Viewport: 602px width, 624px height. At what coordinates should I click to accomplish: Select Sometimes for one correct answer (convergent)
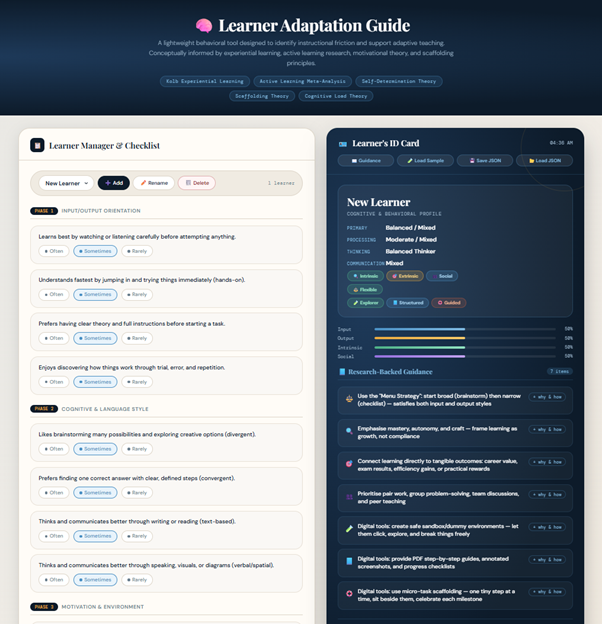95,493
